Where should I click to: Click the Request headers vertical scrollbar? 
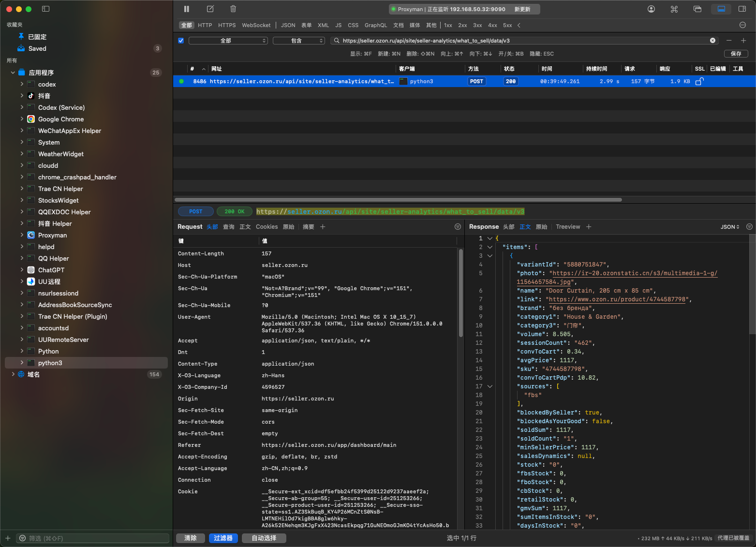[460, 292]
